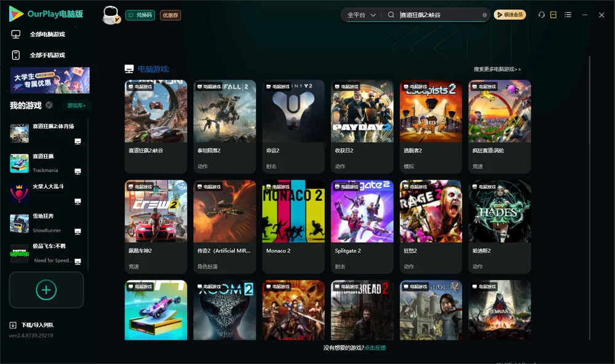Image resolution: width=615 pixels, height=364 pixels.
Task: Open the Monaco 2 game card
Action: click(293, 227)
